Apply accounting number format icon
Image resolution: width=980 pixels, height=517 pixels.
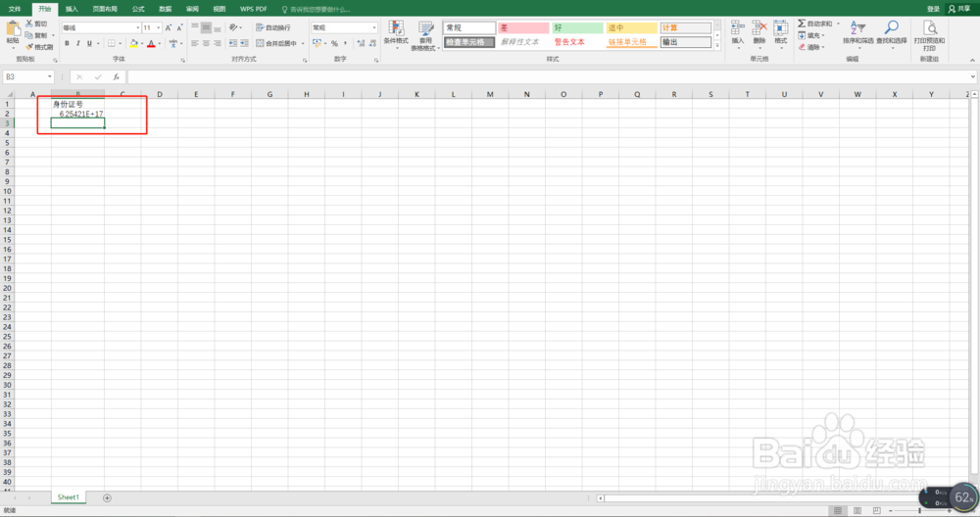(317, 43)
